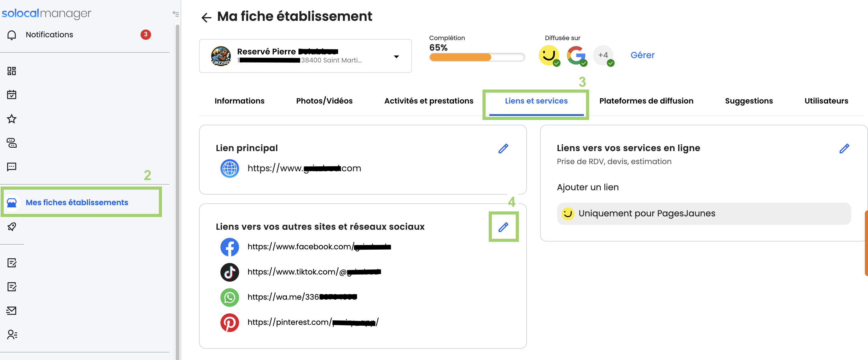Show the +4 more diffusion platforms
Image resolution: width=868 pixels, height=360 pixels.
(603, 55)
